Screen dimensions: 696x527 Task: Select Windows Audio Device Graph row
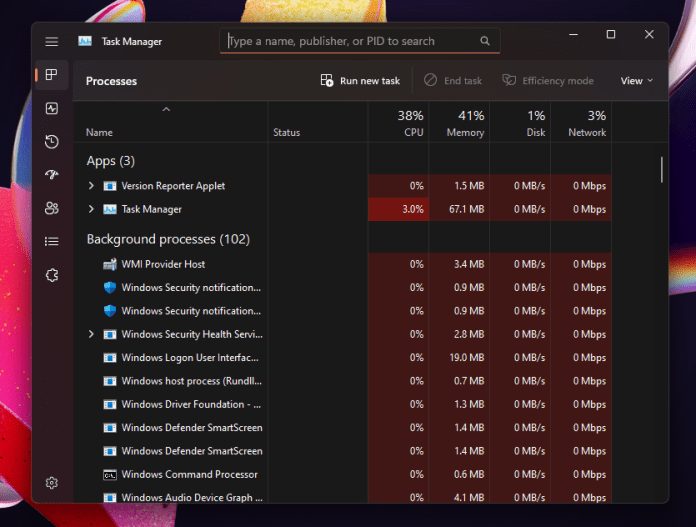coord(343,495)
